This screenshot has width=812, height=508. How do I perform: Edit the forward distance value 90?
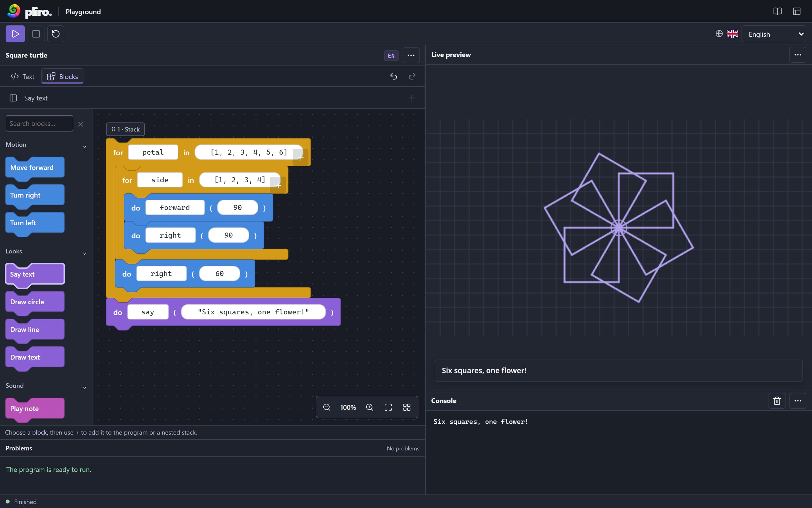[238, 208]
